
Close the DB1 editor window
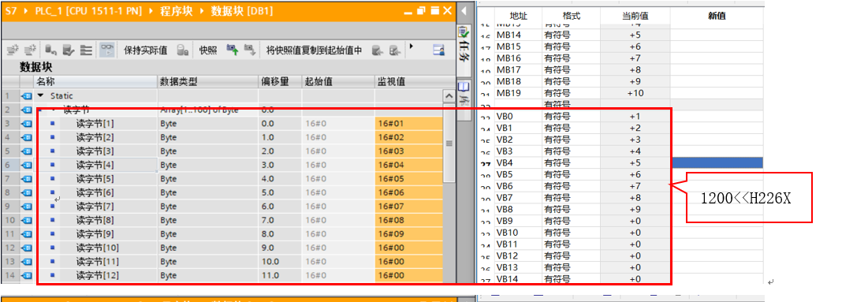click(447, 10)
